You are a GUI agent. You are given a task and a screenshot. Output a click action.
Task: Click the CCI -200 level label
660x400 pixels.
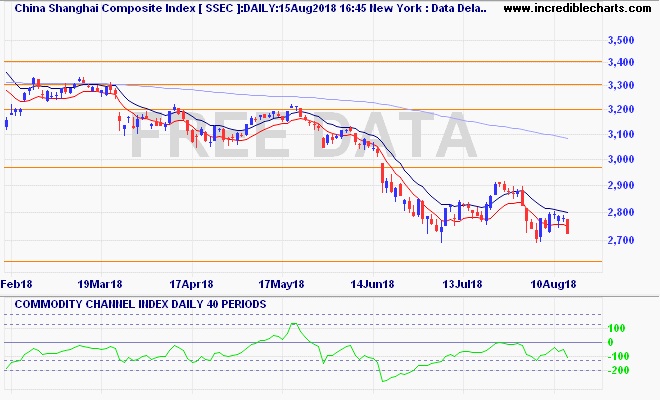621,370
